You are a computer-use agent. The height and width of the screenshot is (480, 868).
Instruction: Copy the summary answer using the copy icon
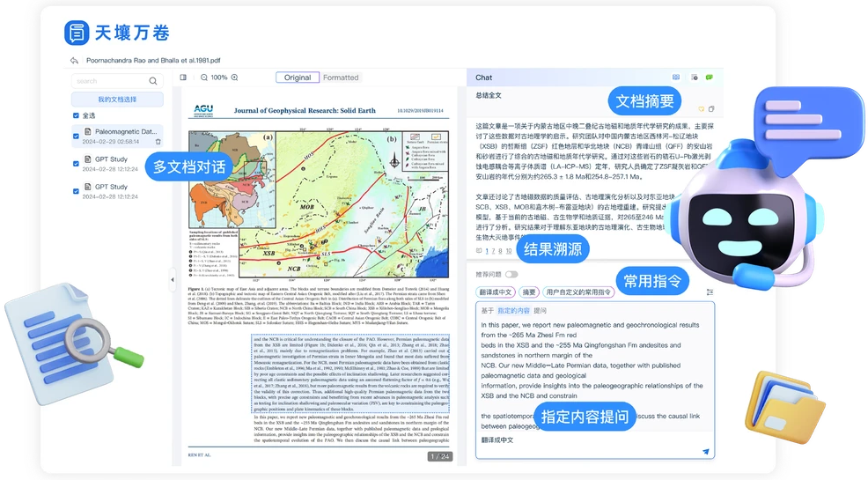[x=711, y=109]
